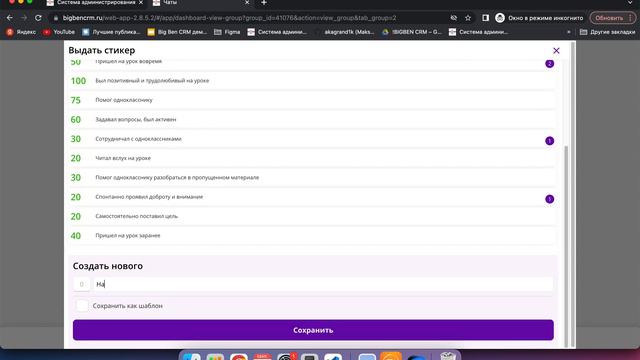
Task: Click purple count badge on Спонтанно row
Action: click(549, 199)
